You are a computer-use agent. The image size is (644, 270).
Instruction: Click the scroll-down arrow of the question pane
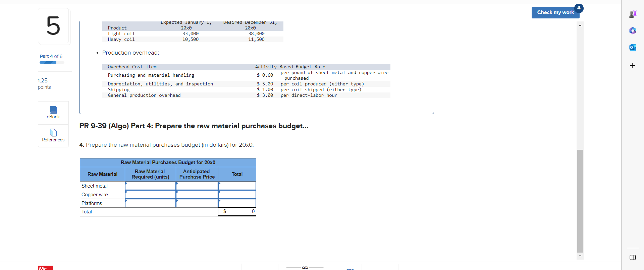pyautogui.click(x=580, y=256)
